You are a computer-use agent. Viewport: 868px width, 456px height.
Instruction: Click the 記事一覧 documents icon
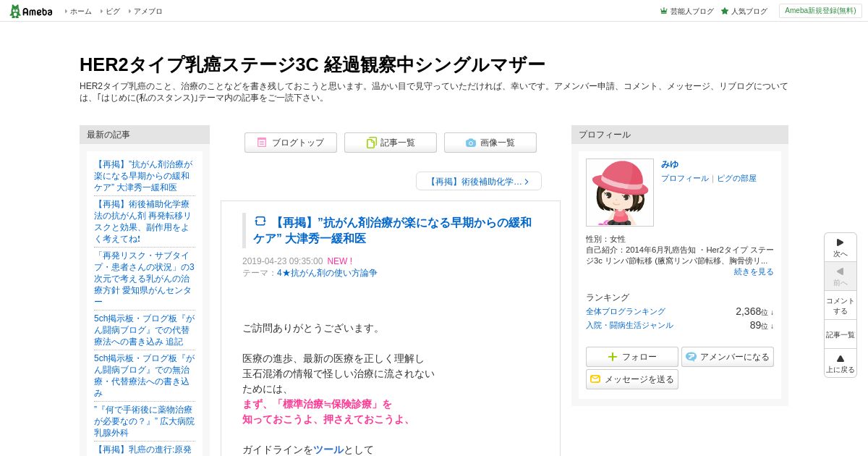[x=371, y=143]
